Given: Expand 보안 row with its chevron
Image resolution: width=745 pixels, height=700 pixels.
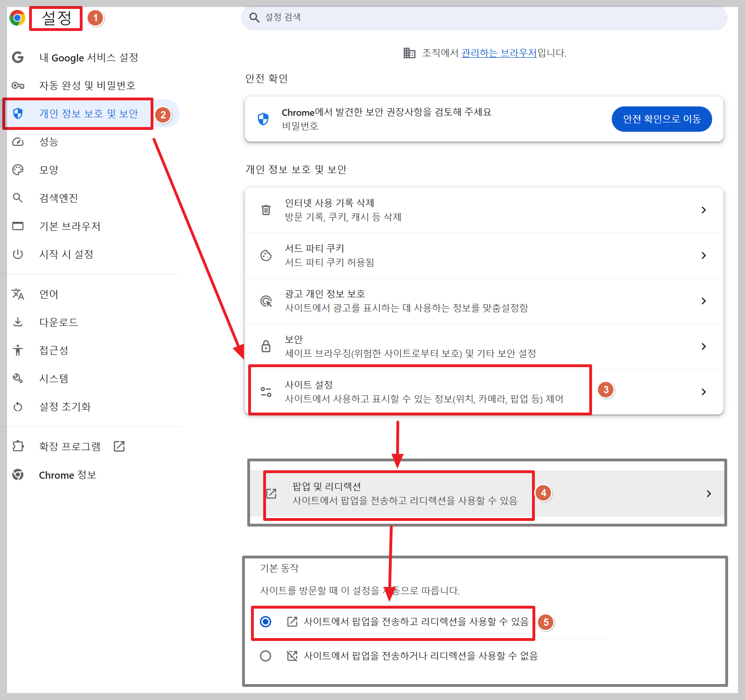Looking at the screenshot, I should pyautogui.click(x=703, y=346).
